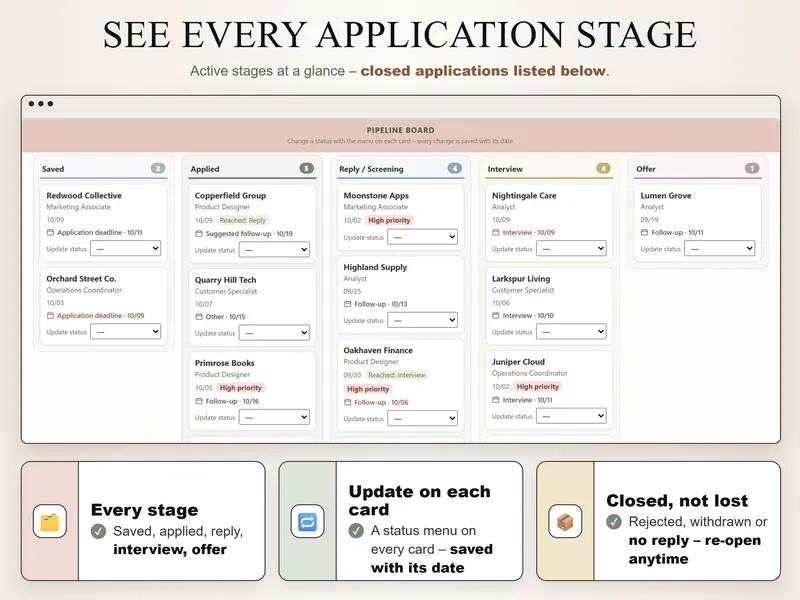Open Quarry Hill Tech update status dropdown

pyautogui.click(x=274, y=333)
